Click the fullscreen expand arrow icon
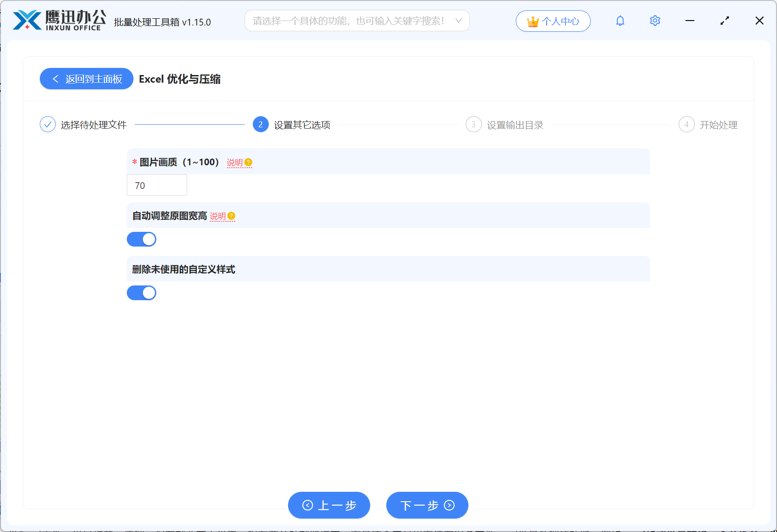Screen dimensions: 777x532 pos(725,21)
